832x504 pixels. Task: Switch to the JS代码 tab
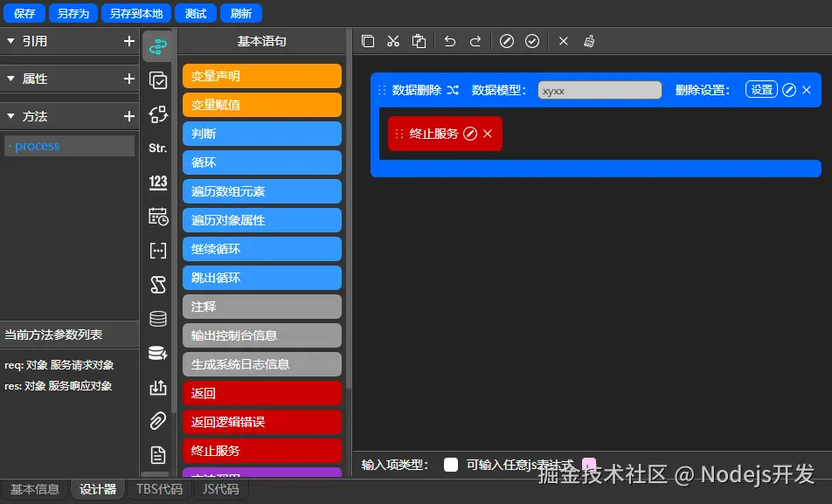tap(220, 489)
